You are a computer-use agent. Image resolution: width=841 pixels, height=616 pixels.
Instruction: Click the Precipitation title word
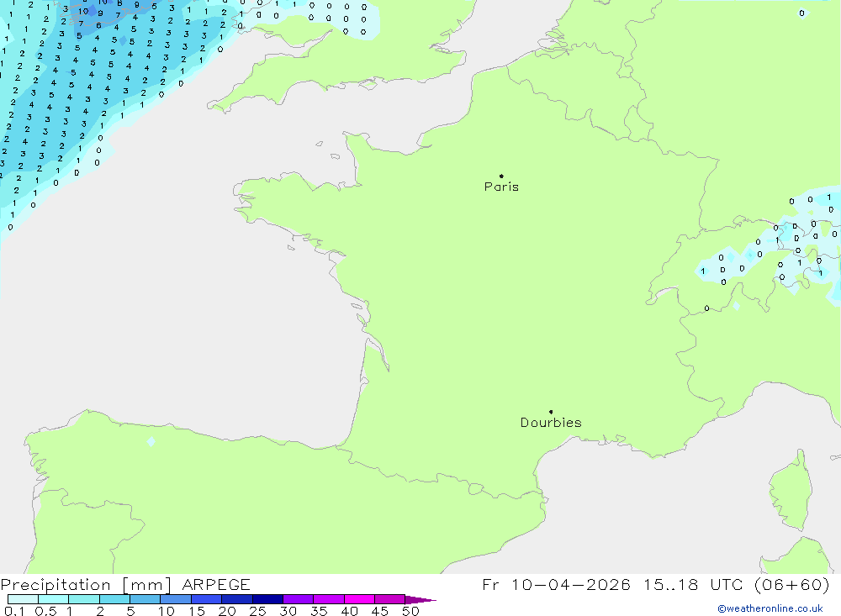pyautogui.click(x=56, y=584)
